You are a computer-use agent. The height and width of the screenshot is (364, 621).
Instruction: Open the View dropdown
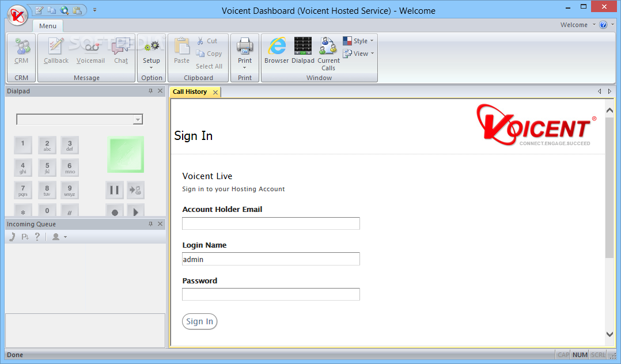pos(358,54)
